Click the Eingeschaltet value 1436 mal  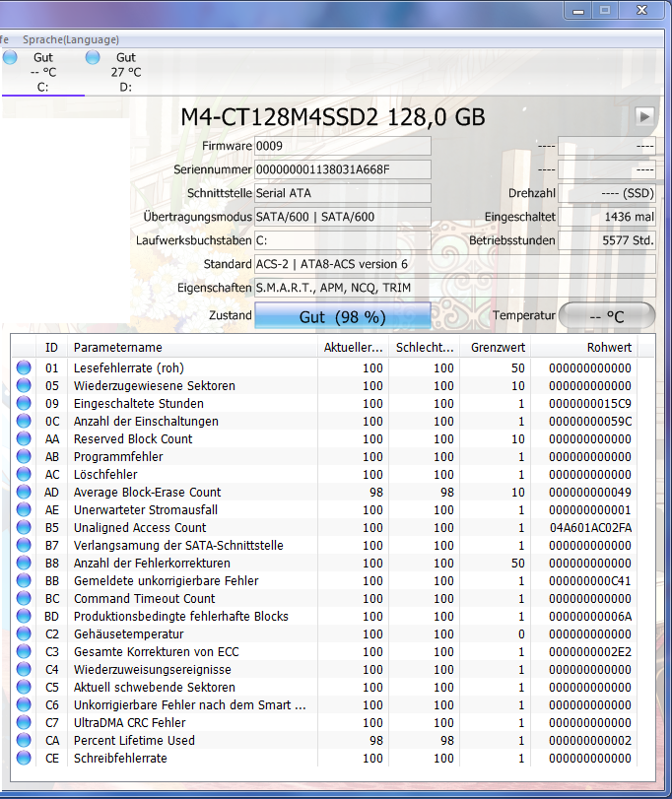(x=607, y=217)
